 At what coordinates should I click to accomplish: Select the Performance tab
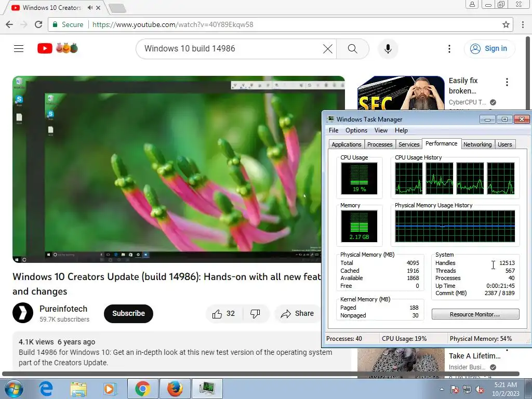pyautogui.click(x=442, y=143)
